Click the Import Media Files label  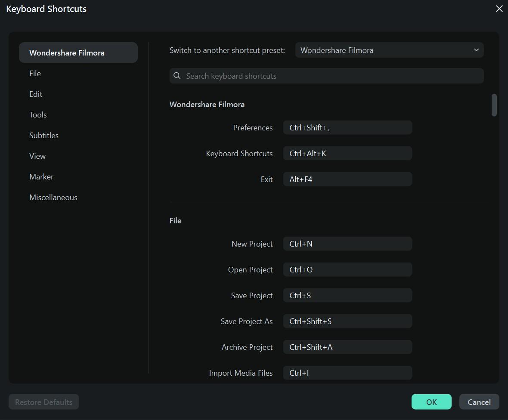[x=241, y=373]
